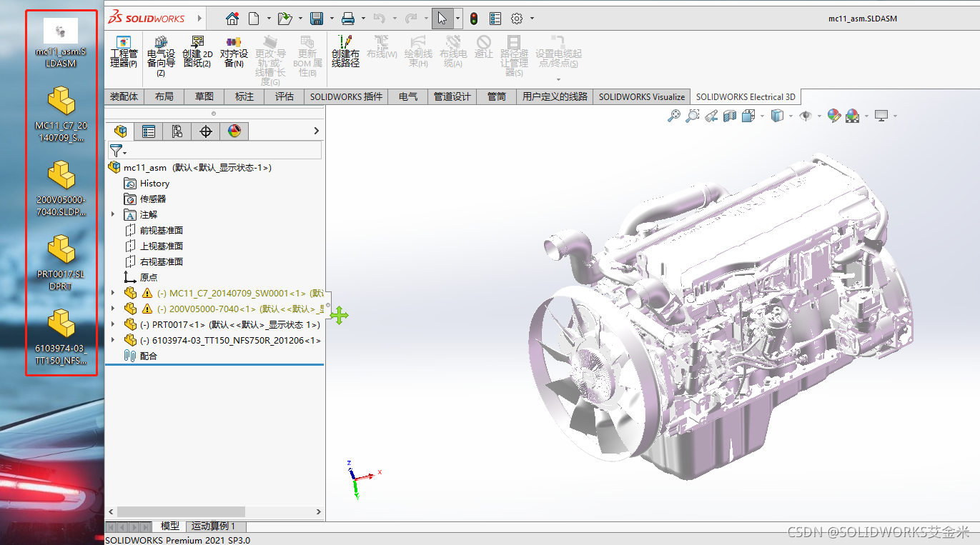
Task: Save the assembly with the floppy icon
Action: tap(316, 19)
